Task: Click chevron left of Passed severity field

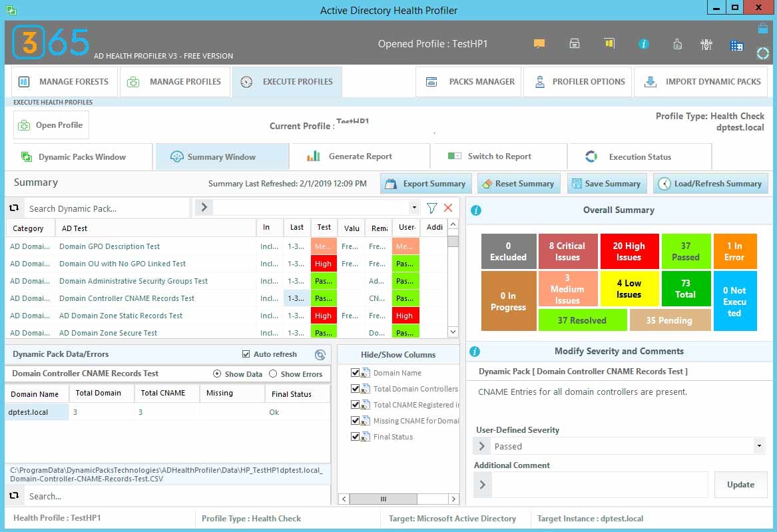Action: pyautogui.click(x=481, y=446)
